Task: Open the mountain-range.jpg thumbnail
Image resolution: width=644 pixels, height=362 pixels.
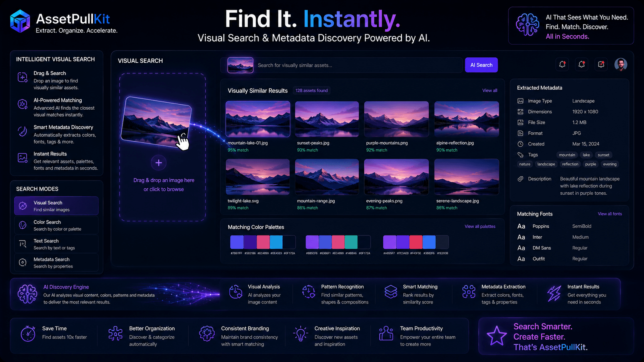Action: 327,177
